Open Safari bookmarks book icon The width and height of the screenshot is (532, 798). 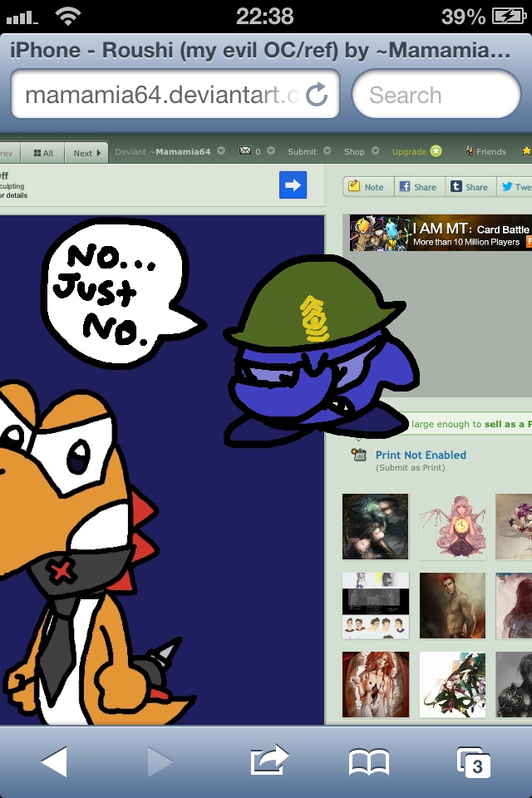(x=369, y=762)
